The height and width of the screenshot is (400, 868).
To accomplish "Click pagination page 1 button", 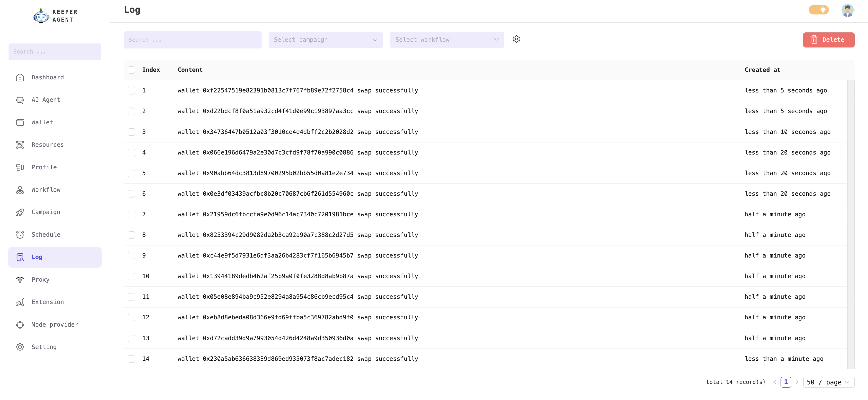I will point(786,382).
